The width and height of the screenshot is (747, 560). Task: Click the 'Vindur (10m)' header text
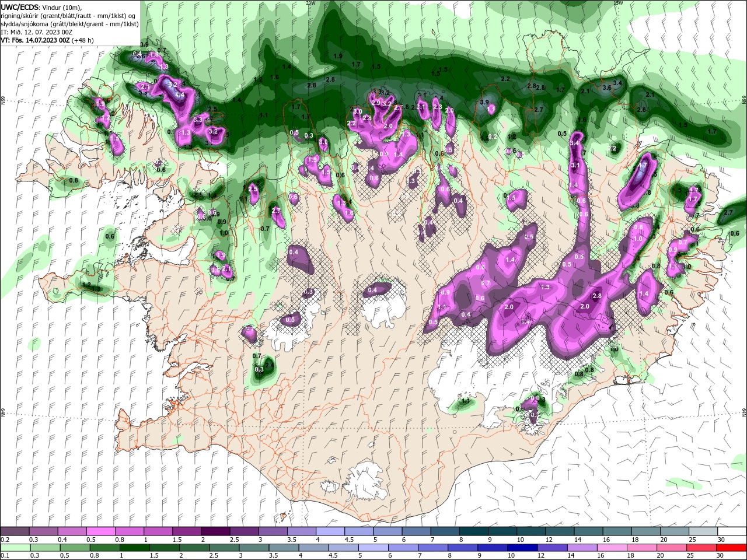tap(62, 7)
